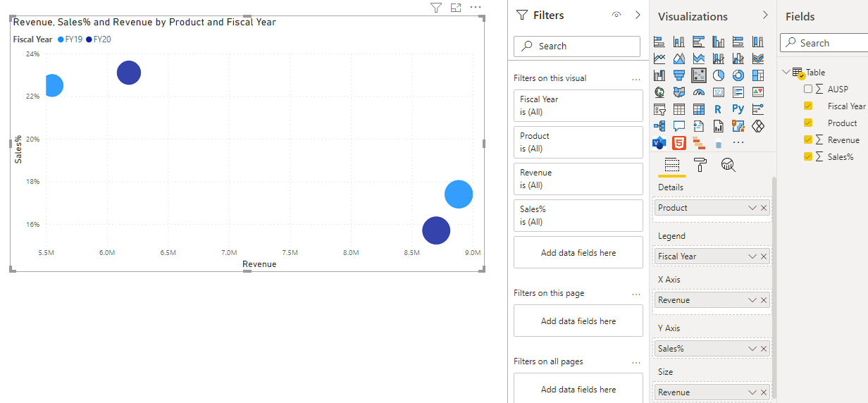
Task: Select the KPI visual
Action: 758,92
